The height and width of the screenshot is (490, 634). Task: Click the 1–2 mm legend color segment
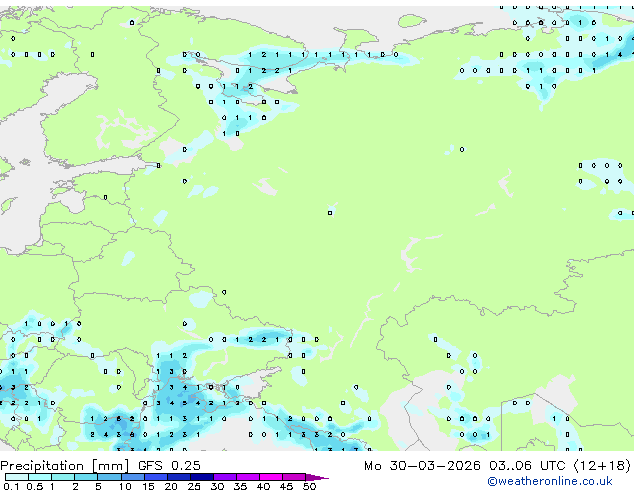click(63, 477)
